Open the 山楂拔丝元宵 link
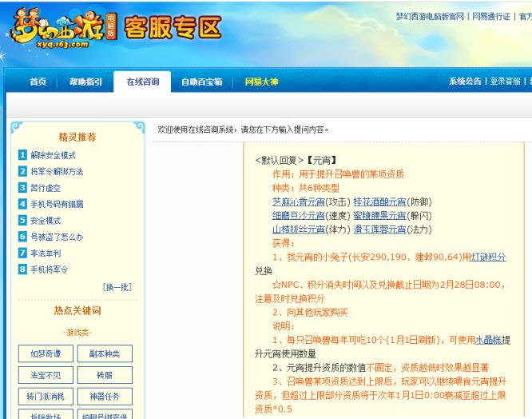 tap(299, 229)
